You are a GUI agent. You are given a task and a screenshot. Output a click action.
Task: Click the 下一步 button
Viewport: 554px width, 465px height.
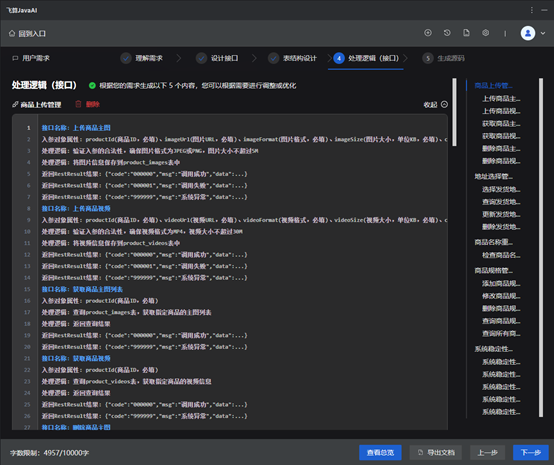click(531, 452)
